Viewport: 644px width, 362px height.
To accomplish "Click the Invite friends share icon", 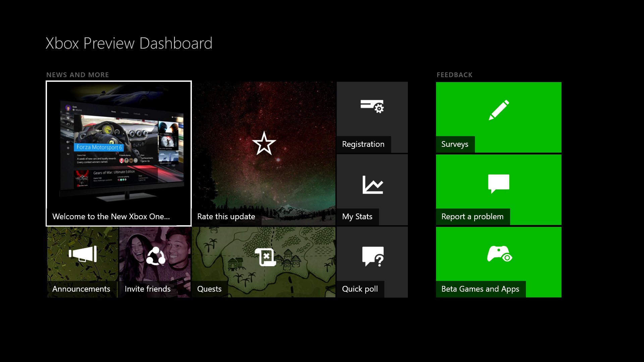I will (x=156, y=256).
